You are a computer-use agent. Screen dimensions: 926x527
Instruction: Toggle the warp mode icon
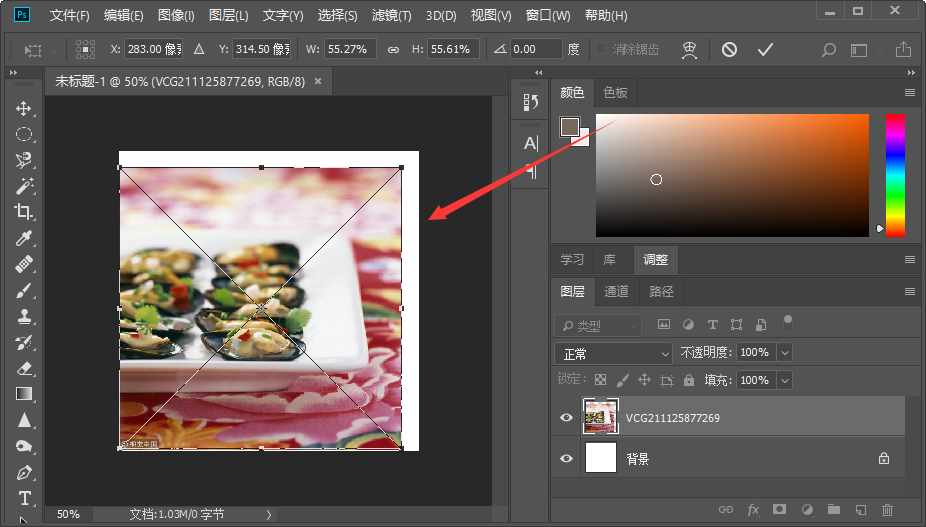coord(689,50)
